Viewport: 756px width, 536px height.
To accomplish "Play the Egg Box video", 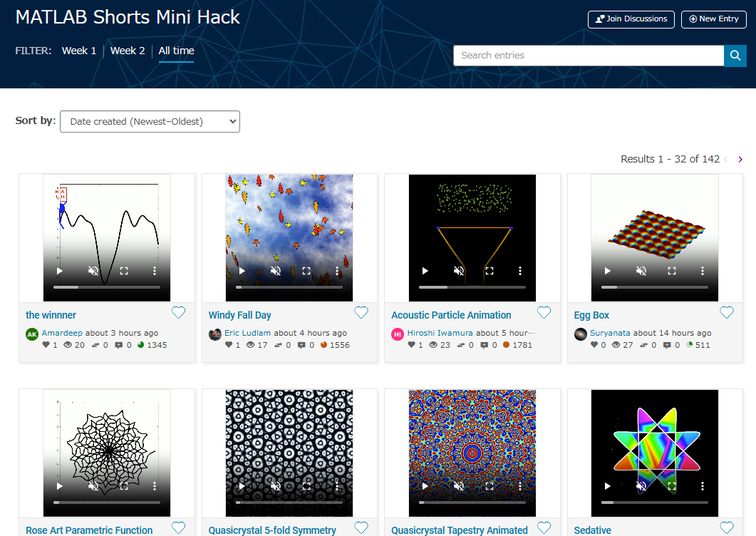I will coord(608,271).
